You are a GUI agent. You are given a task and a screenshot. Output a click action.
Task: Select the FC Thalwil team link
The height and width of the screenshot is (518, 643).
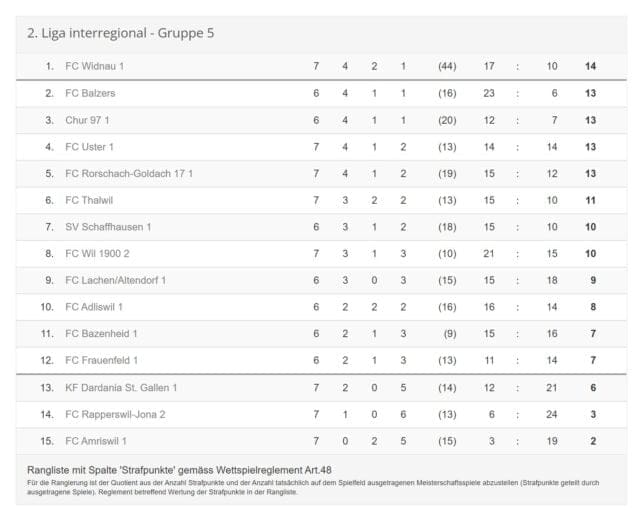tap(89, 200)
